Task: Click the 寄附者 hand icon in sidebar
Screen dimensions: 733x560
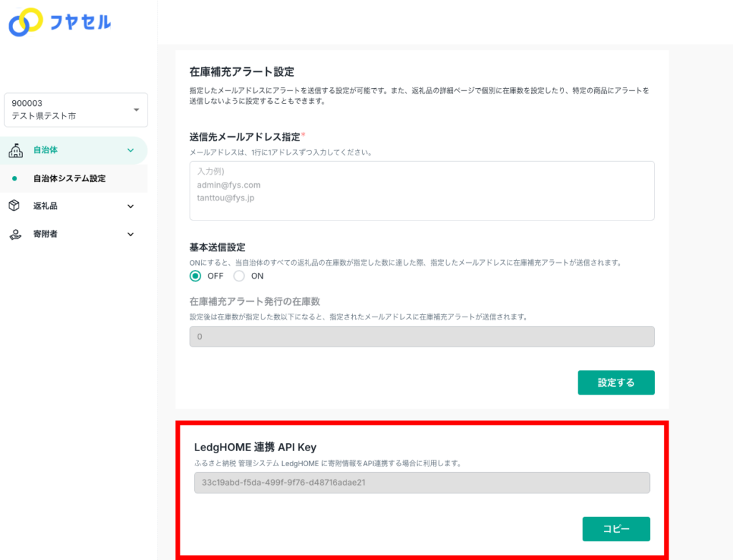Action: point(15,234)
